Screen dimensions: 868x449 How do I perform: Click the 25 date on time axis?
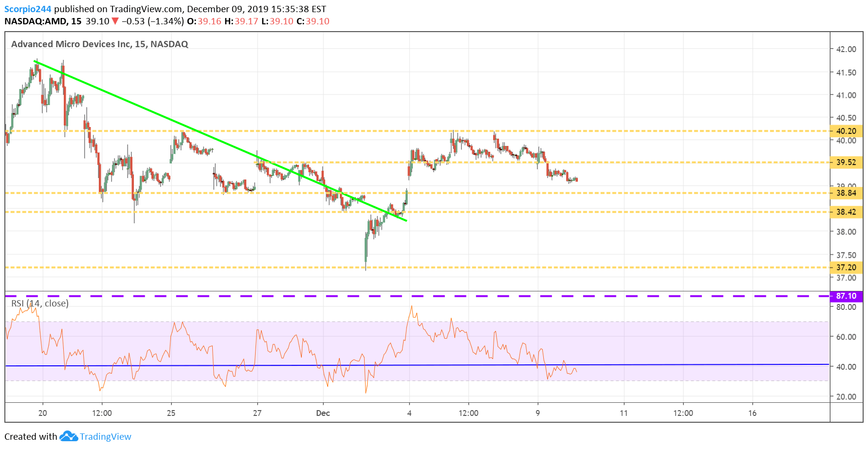171,413
